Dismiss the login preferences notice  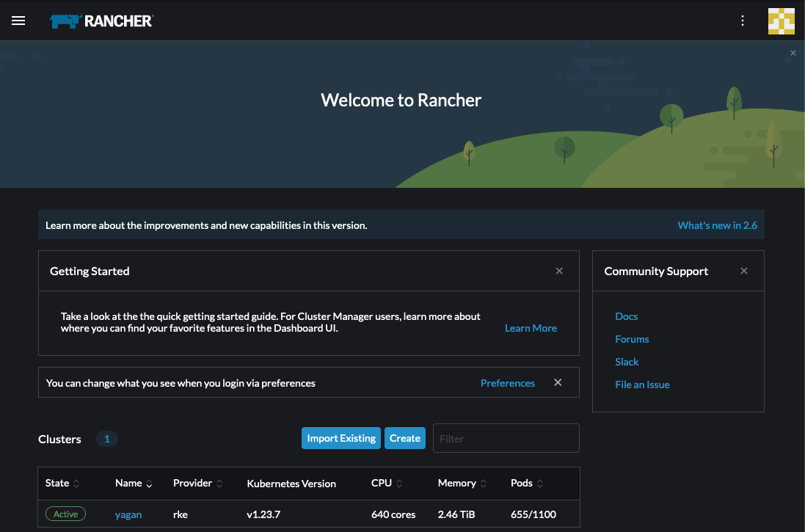(558, 382)
